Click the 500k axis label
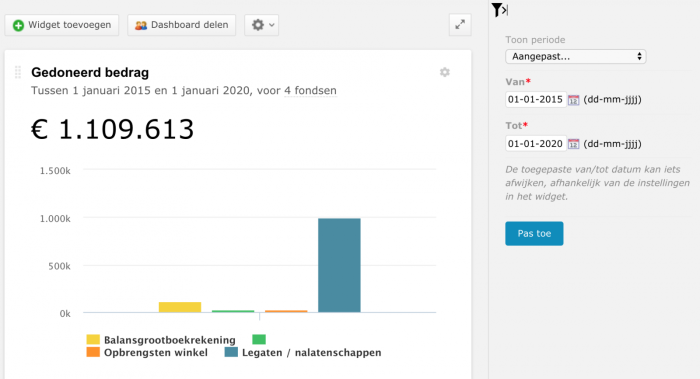This screenshot has width=700, height=379. (59, 267)
